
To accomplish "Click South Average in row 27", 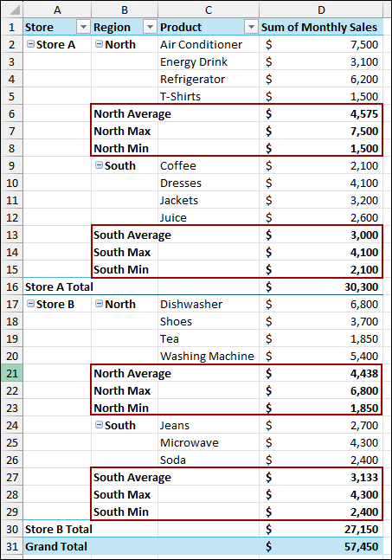I will (x=132, y=478).
